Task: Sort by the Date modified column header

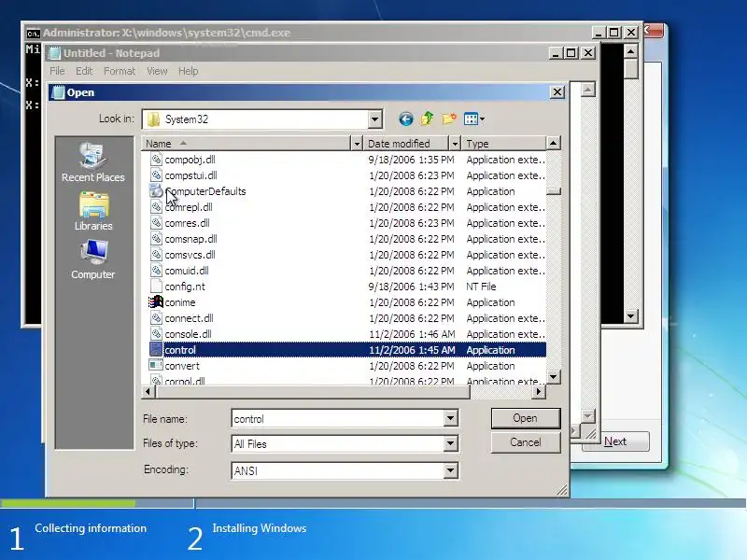Action: [406, 144]
